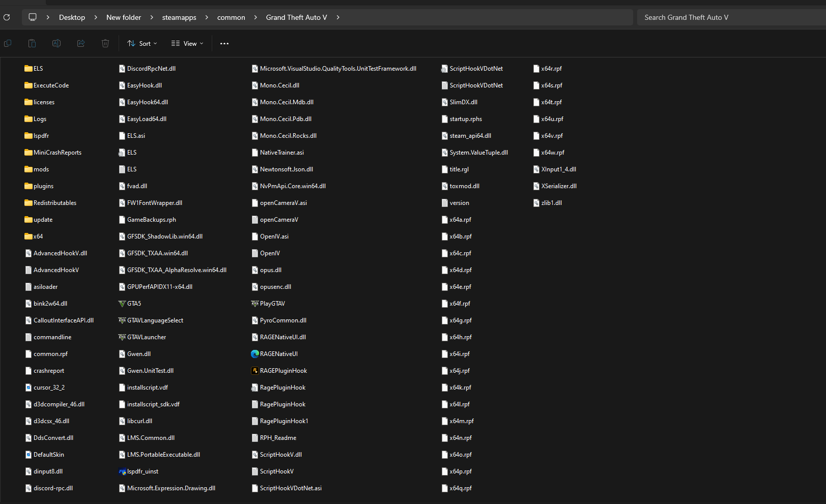
Task: Expand the chevron after Grand Theft Auto V
Action: [x=338, y=17]
